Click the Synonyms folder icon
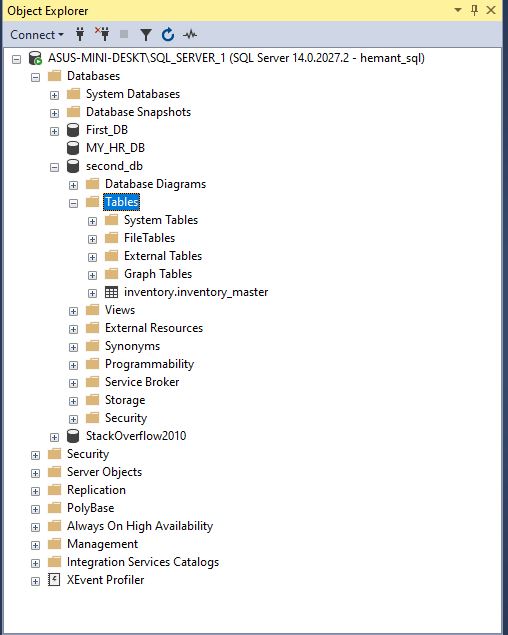The height and width of the screenshot is (635, 508). [92, 345]
